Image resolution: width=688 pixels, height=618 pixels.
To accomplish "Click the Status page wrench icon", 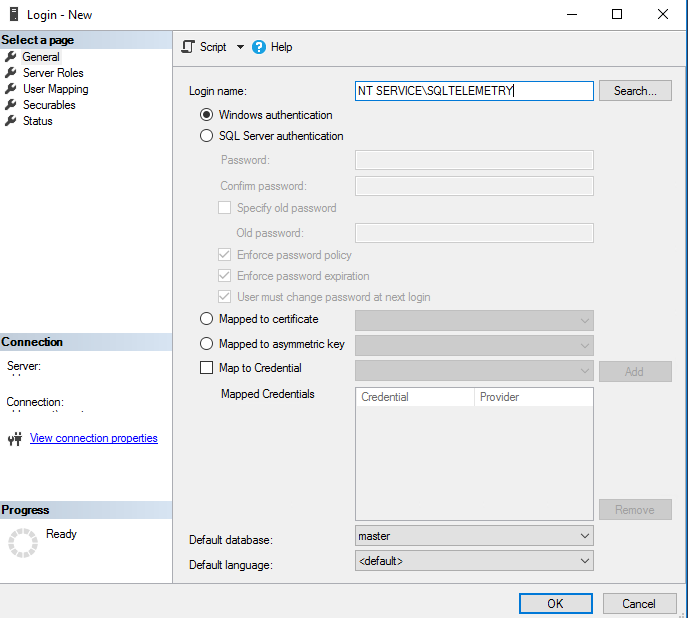I will [x=11, y=121].
